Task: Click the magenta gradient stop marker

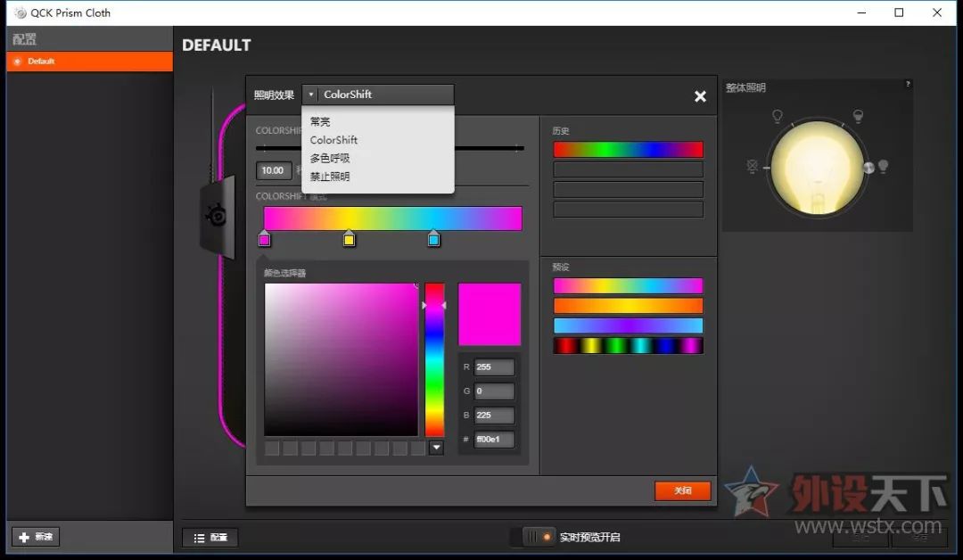Action: 264,239
